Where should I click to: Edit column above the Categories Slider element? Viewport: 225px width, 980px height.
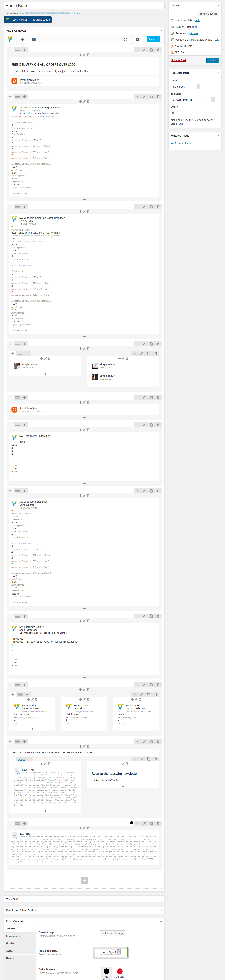(x=84, y=102)
